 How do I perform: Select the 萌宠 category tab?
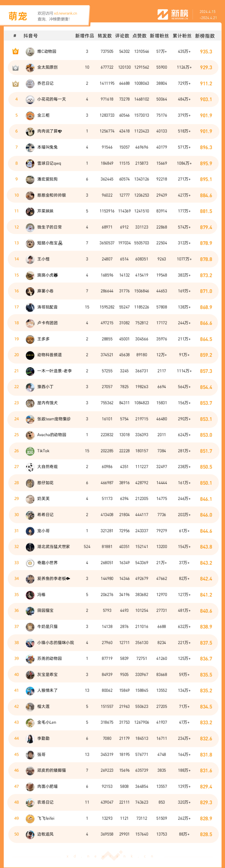pos(18,16)
